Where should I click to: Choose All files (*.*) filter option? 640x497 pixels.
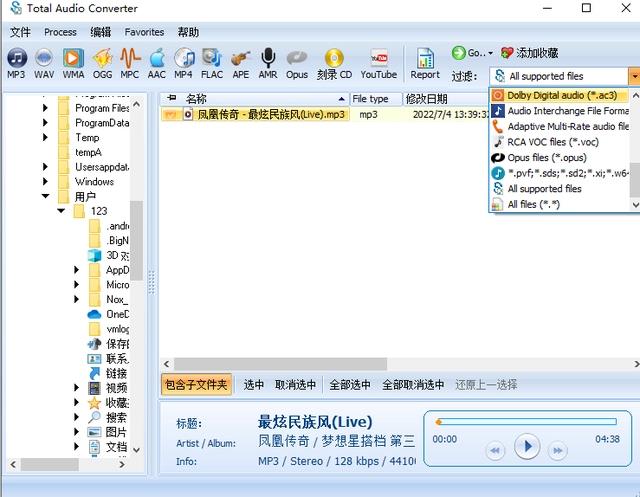(x=559, y=204)
